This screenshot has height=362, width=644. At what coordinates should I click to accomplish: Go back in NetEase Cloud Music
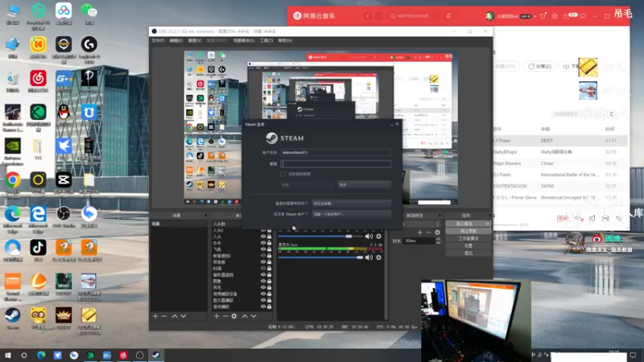(368, 16)
